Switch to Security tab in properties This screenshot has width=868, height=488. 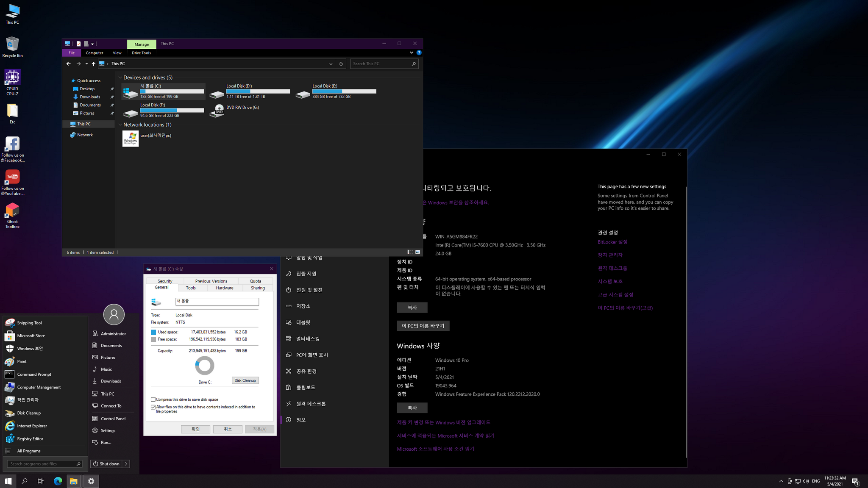click(165, 281)
